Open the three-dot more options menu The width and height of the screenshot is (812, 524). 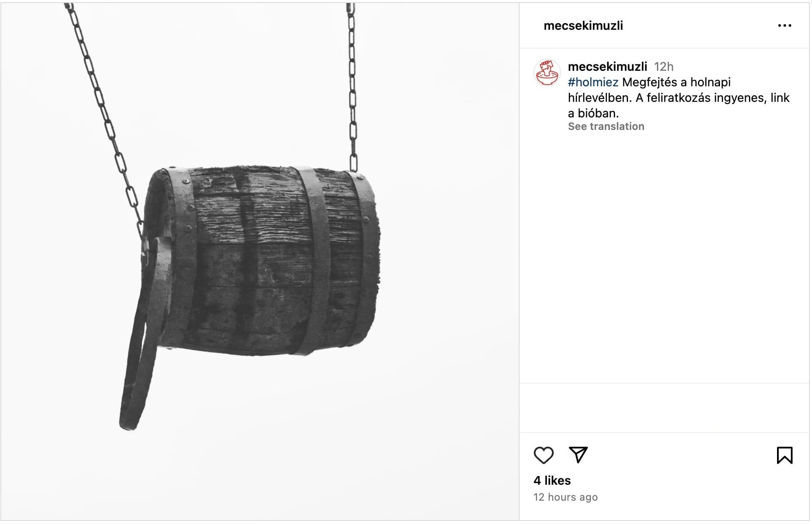[784, 25]
